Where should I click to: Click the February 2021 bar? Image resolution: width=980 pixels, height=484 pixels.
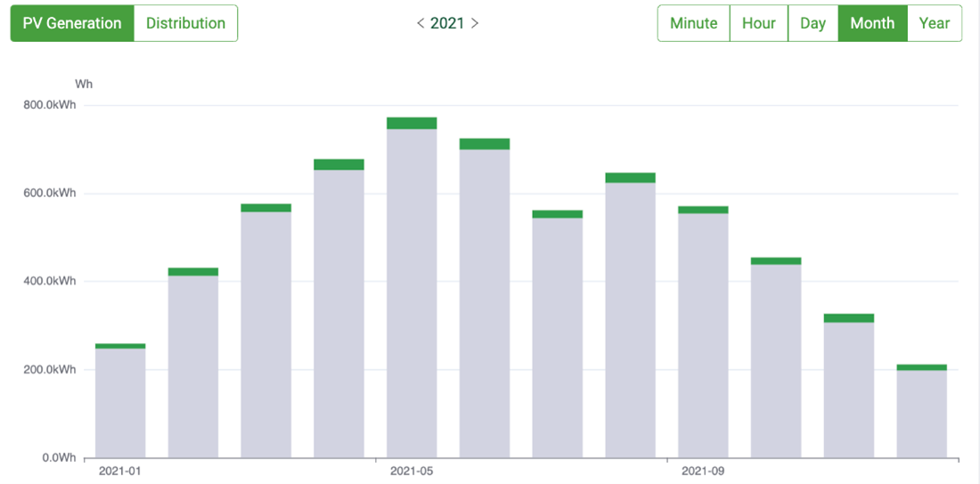pyautogui.click(x=193, y=365)
